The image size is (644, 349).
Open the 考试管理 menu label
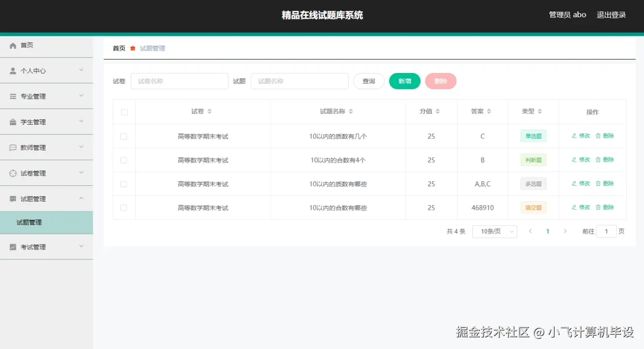pos(33,247)
